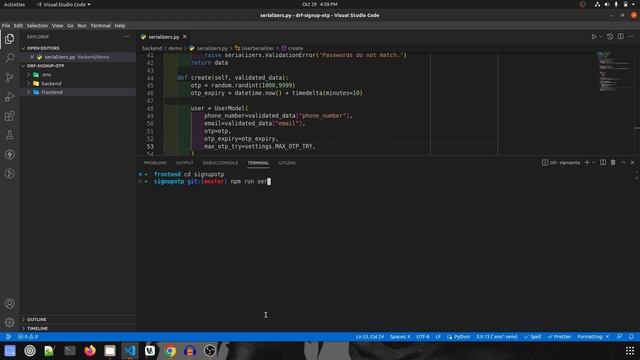Click the Prettier status bar item

coord(559,337)
